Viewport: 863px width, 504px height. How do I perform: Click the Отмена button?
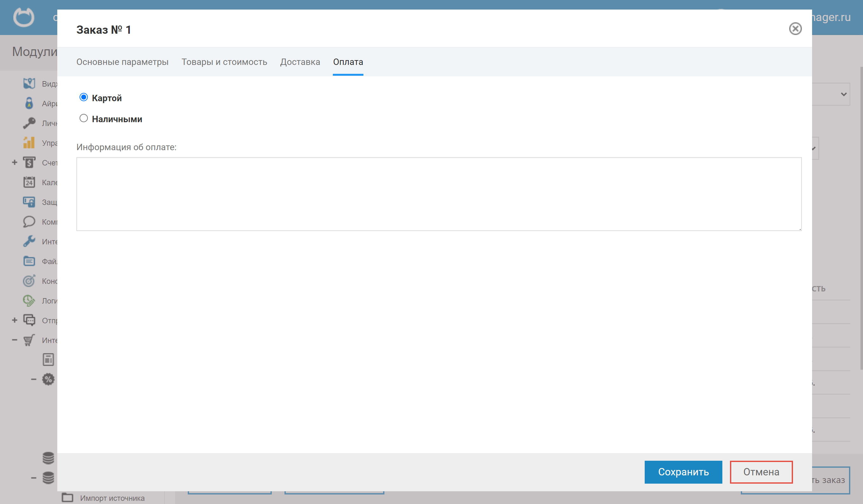[761, 472]
